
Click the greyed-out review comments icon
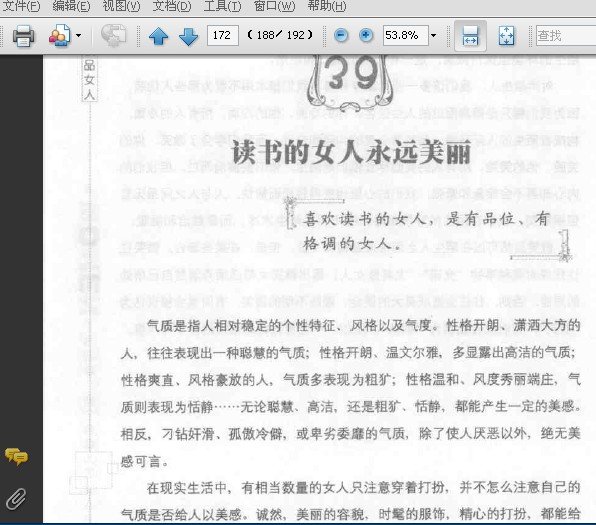(114, 36)
